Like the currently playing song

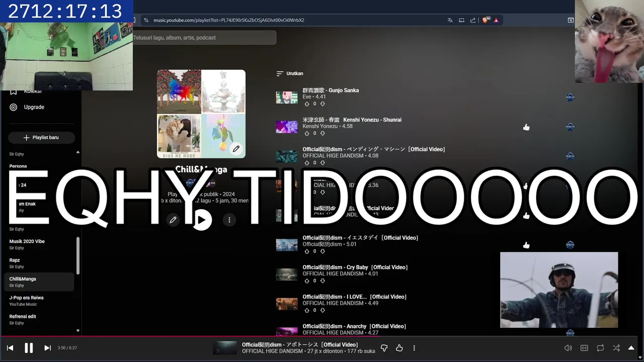(399, 348)
